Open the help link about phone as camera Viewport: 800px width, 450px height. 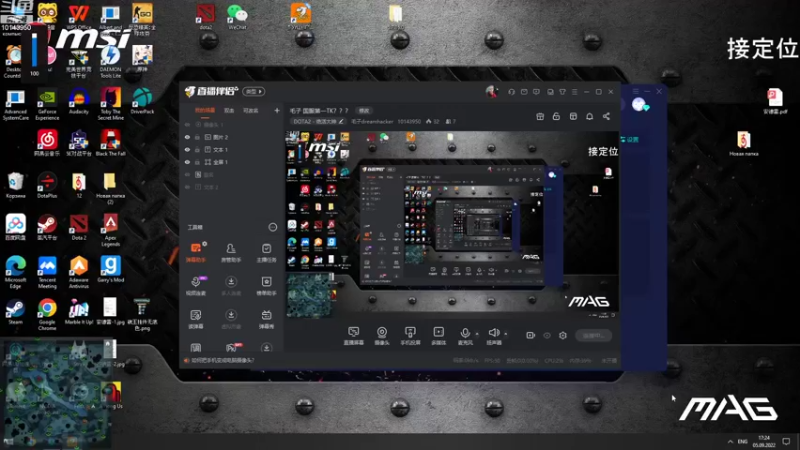pyautogui.click(x=222, y=360)
